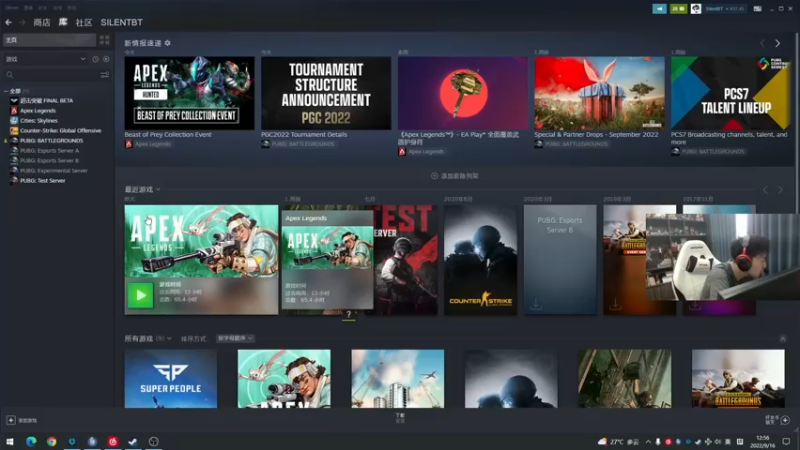This screenshot has height=450, width=800.
Task: Open the SilentBT account avatar
Action: [x=696, y=9]
